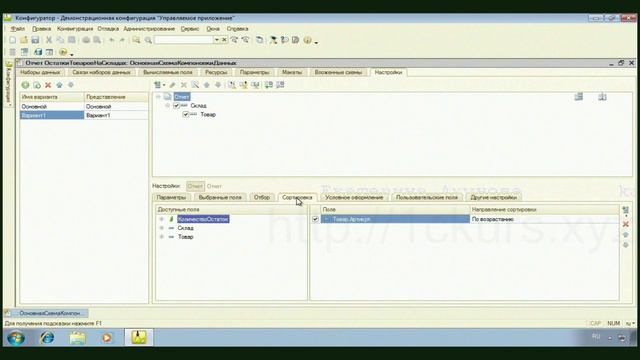Viewport: 640px width, 360px height.
Task: Click the Copy variant icon in variants toolbar
Action: [37, 85]
